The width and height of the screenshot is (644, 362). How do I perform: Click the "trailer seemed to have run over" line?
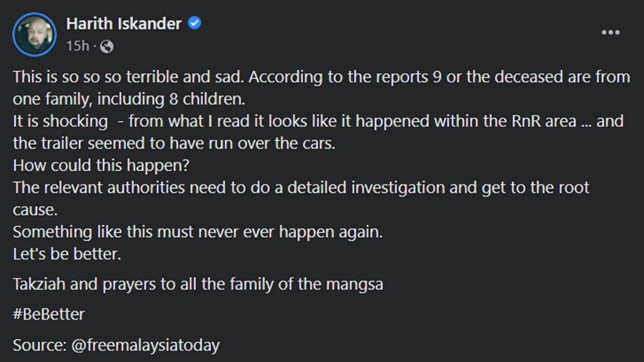click(x=174, y=143)
